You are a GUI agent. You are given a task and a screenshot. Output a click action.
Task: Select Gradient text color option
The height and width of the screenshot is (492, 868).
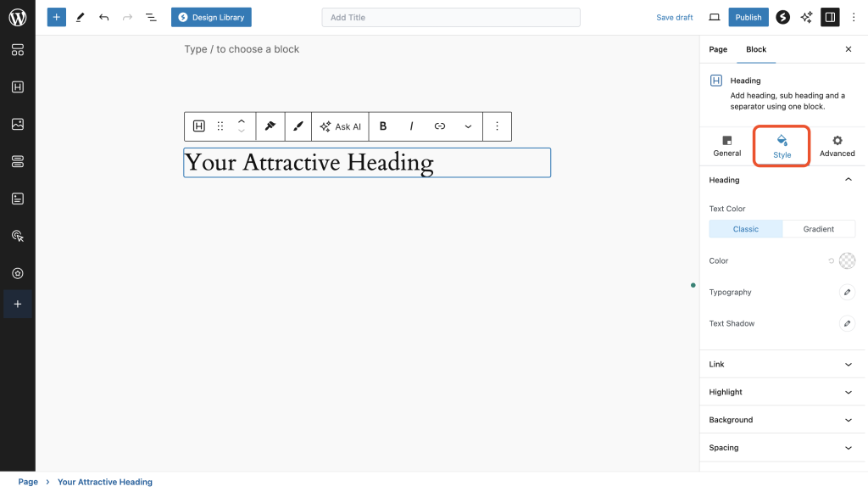[818, 229]
